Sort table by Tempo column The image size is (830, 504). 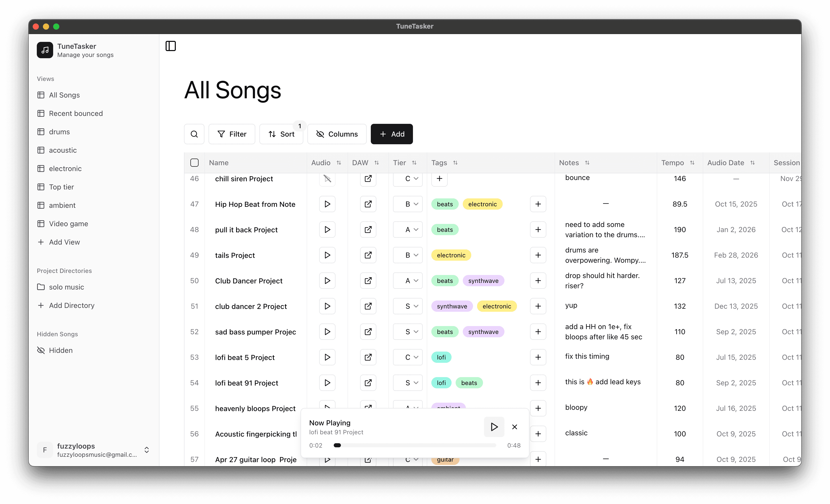pos(692,163)
